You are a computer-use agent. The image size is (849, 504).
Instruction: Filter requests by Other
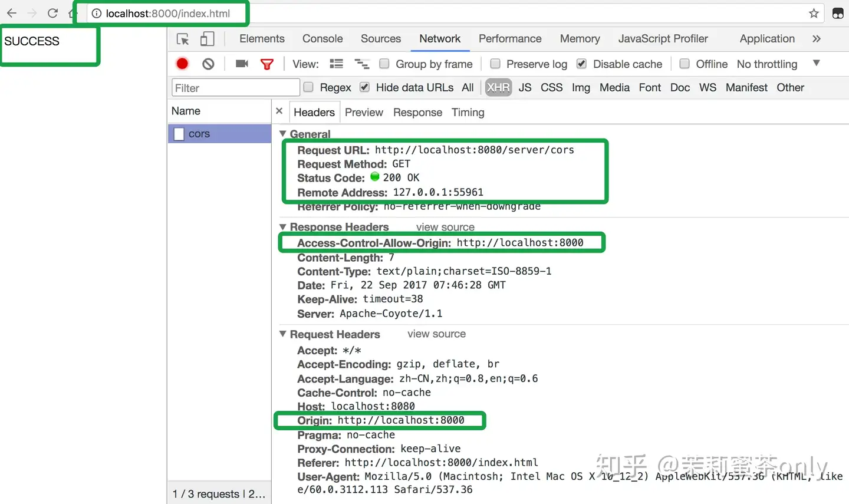pos(790,88)
